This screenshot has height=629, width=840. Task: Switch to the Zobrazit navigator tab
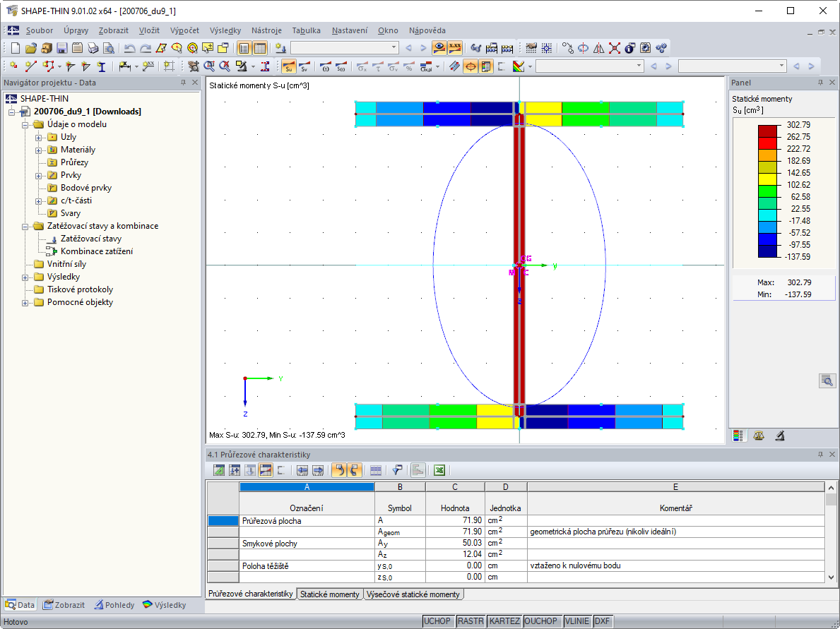[64, 605]
